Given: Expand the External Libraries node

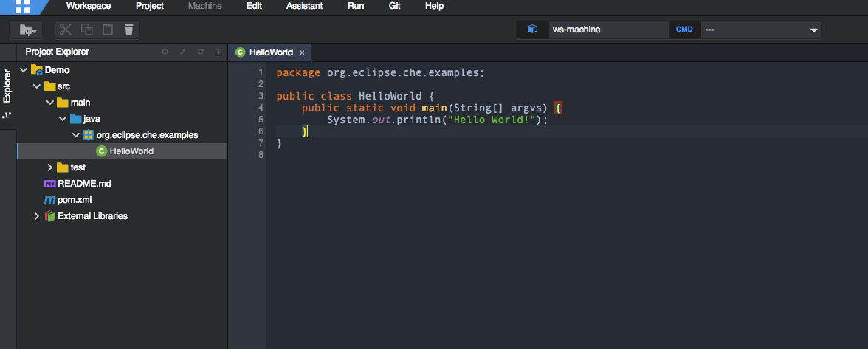Looking at the screenshot, I should point(37,216).
